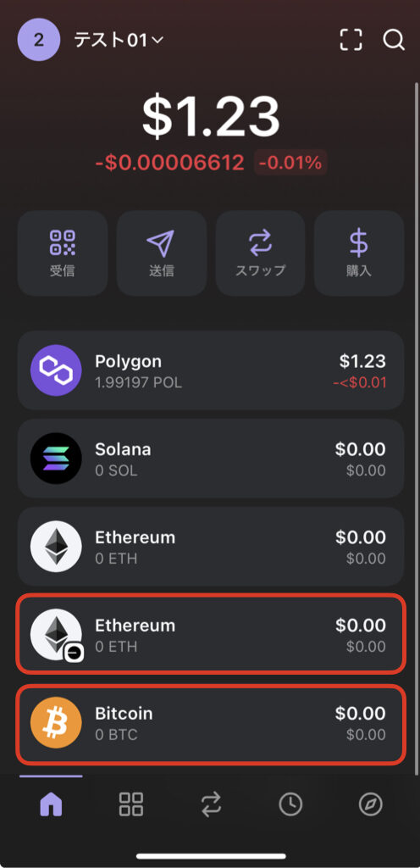420x868 pixels.
Task: Open the first Ethereum token row
Action: 211,547
